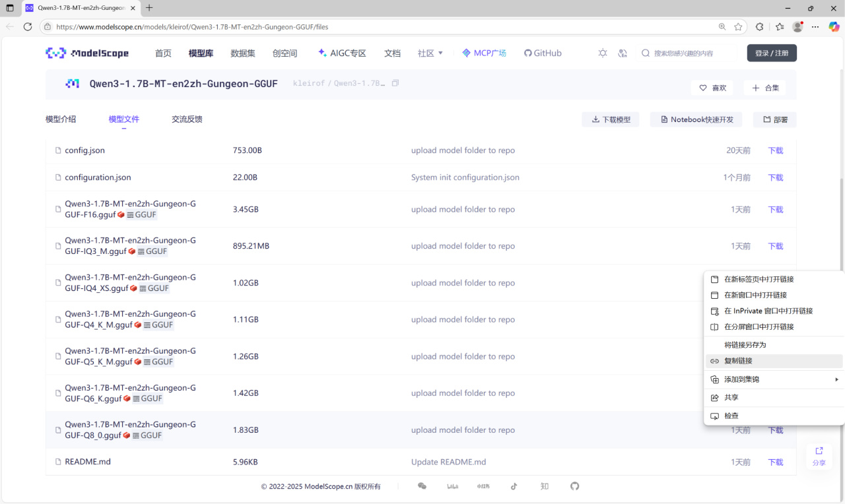Expand the 添加到集锦 submenu arrow
This screenshot has width=845, height=504.
836,379
